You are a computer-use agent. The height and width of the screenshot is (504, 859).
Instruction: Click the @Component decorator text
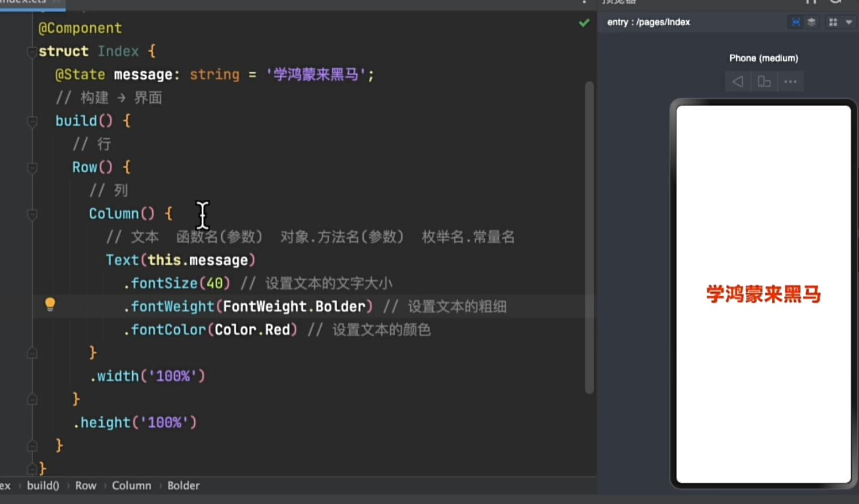coord(80,28)
